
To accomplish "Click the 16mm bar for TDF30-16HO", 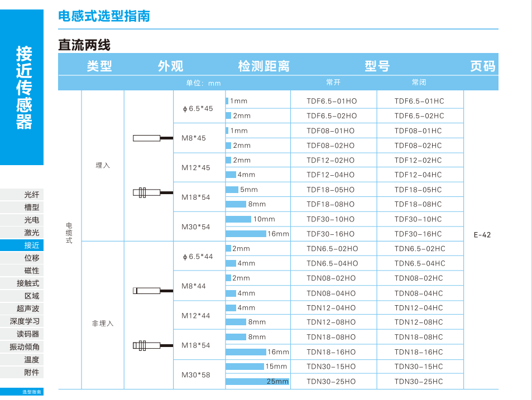I will [x=246, y=234].
